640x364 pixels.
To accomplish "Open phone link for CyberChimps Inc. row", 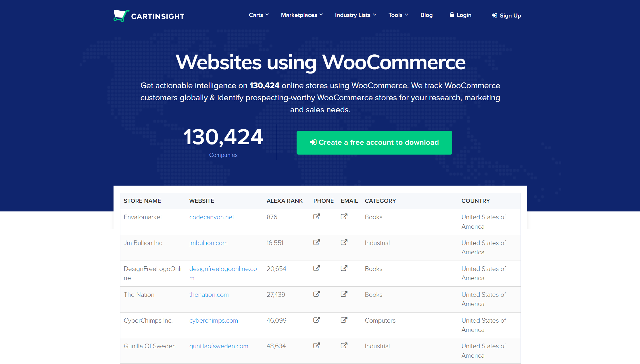I will click(x=316, y=320).
